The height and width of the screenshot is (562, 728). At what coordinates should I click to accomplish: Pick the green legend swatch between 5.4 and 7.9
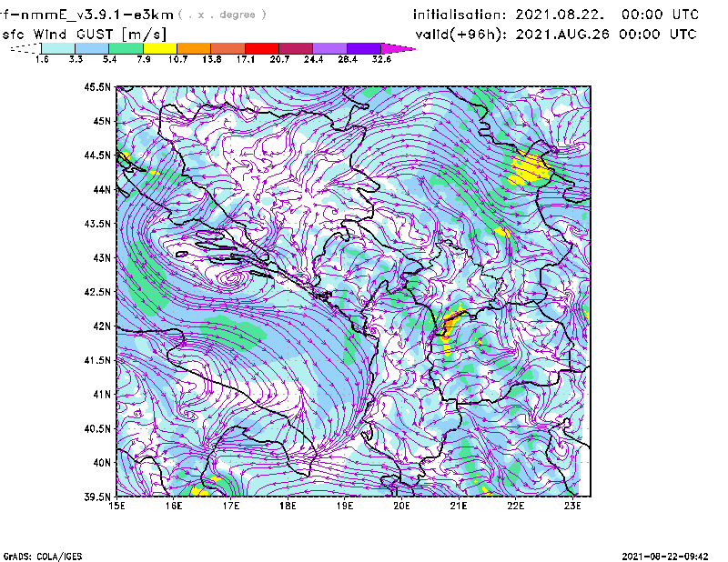tap(126, 48)
